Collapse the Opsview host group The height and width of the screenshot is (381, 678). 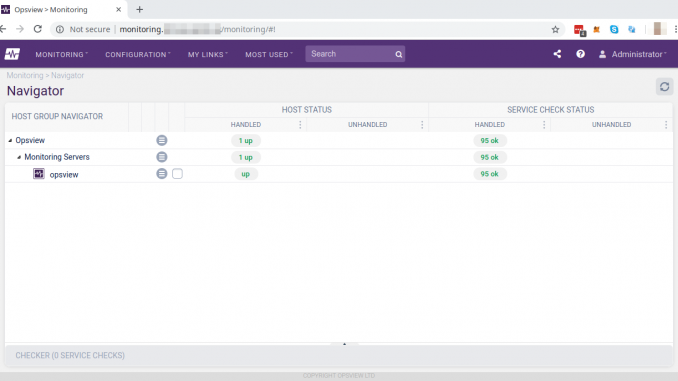click(10, 141)
